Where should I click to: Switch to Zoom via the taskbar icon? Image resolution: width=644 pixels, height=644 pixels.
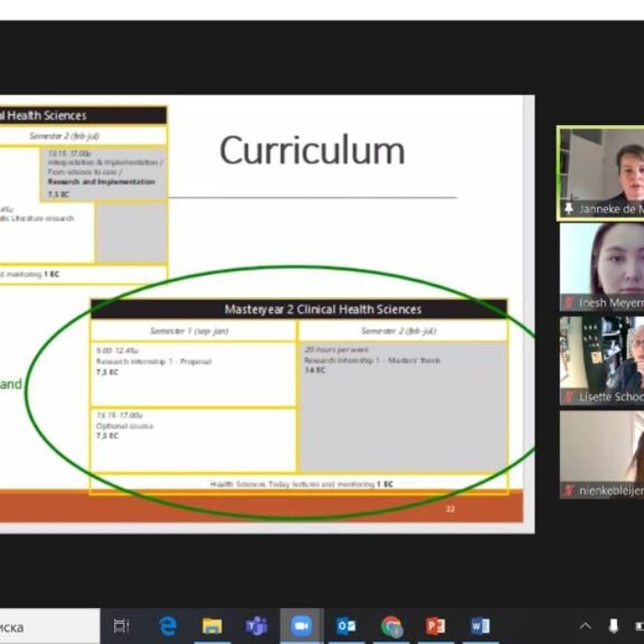[x=302, y=627]
